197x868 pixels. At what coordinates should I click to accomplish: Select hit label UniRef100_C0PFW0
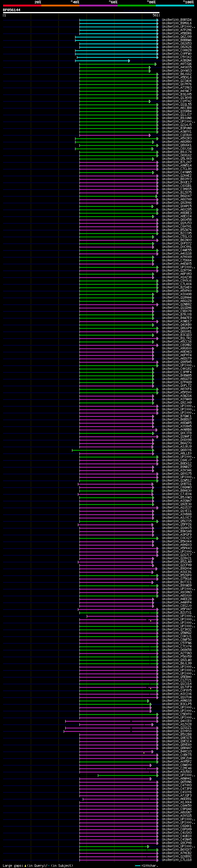coord(177,54)
